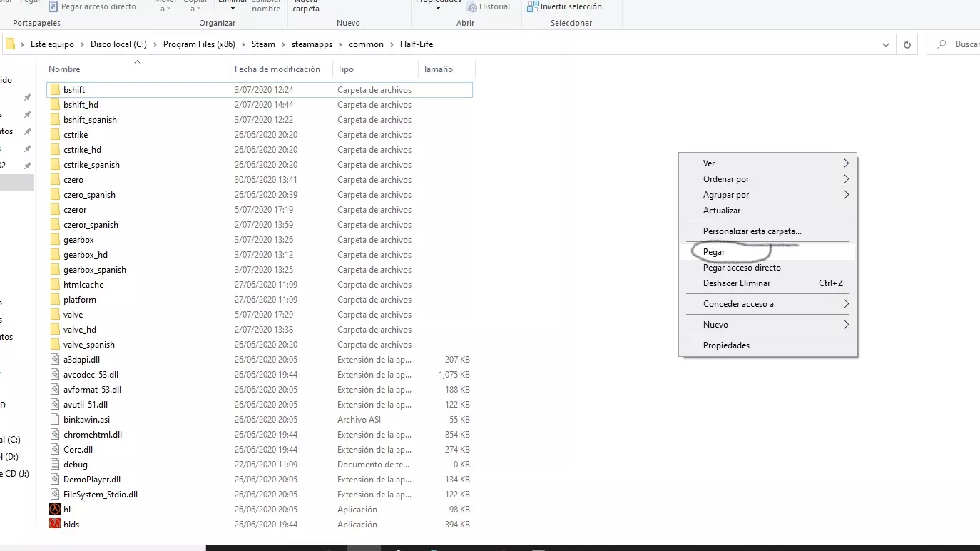Image resolution: width=980 pixels, height=551 pixels.
Task: Click the avcodec-53.dll file icon
Action: tap(56, 375)
